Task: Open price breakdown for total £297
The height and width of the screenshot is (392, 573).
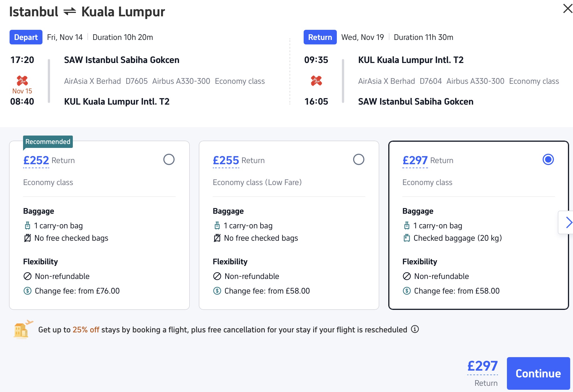Action: point(482,366)
